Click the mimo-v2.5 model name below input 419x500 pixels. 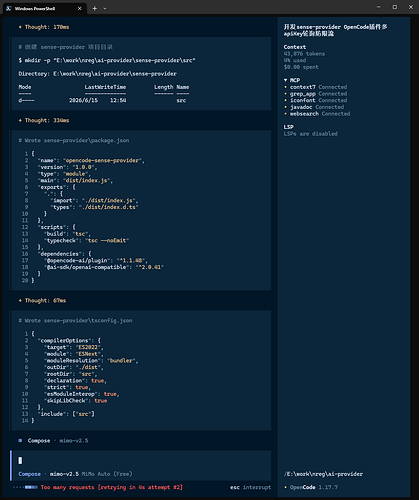64,474
